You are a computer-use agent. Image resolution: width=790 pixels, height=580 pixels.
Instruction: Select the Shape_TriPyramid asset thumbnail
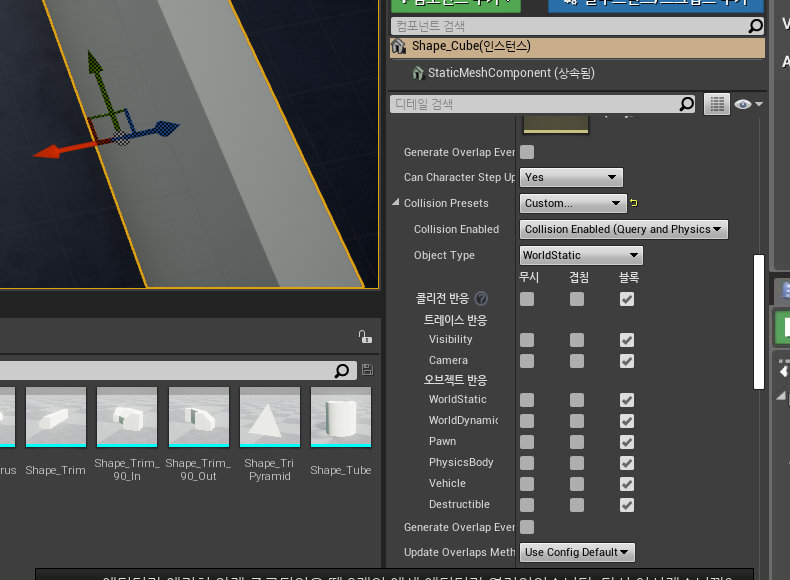point(270,417)
